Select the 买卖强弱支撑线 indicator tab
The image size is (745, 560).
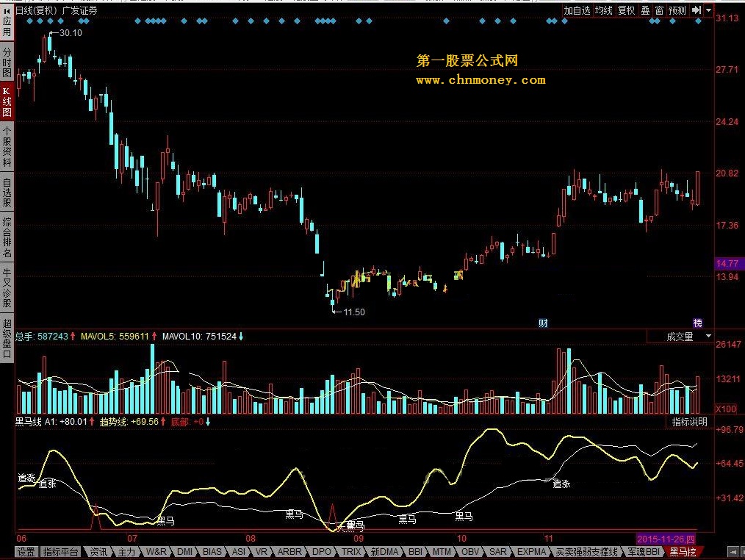586,552
